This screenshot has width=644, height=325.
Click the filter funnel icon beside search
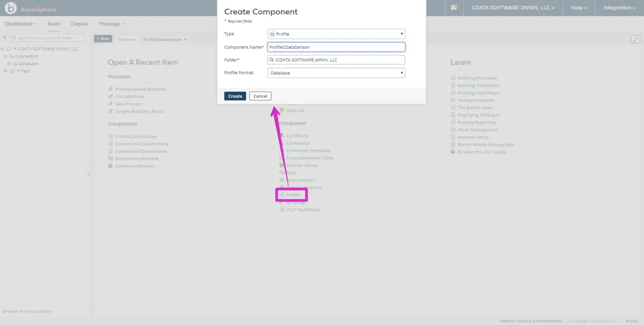(5, 38)
